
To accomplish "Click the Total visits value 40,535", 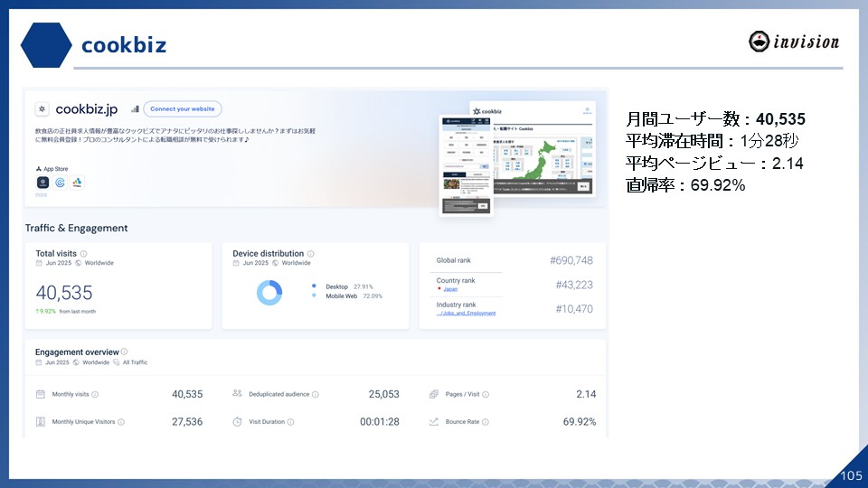I will pos(64,292).
